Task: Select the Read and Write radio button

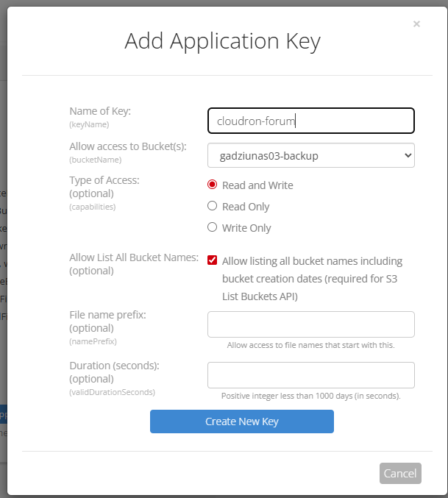Action: click(x=213, y=185)
